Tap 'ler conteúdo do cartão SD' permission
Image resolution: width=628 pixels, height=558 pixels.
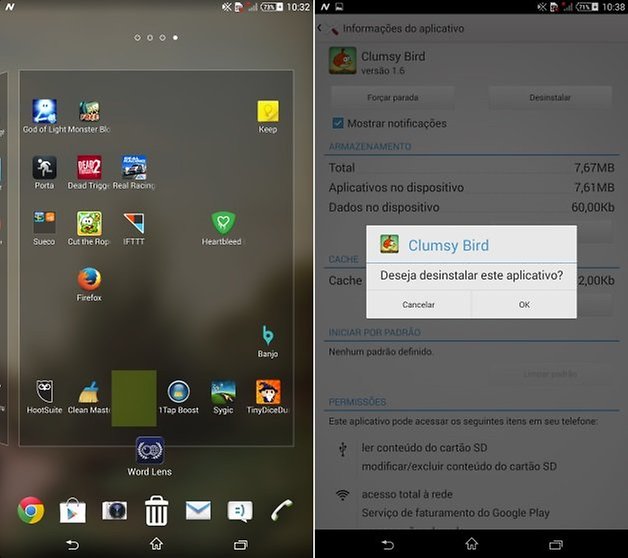coord(425,448)
